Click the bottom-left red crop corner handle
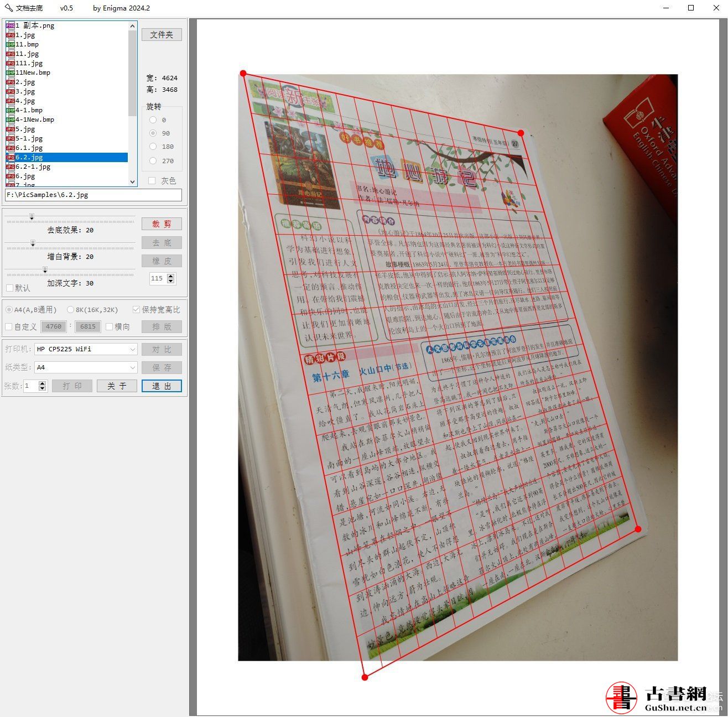The image size is (728, 717). [x=365, y=677]
